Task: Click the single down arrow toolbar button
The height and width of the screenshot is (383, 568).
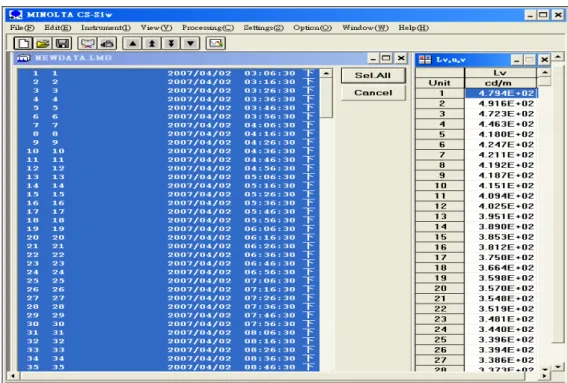Action: point(191,43)
